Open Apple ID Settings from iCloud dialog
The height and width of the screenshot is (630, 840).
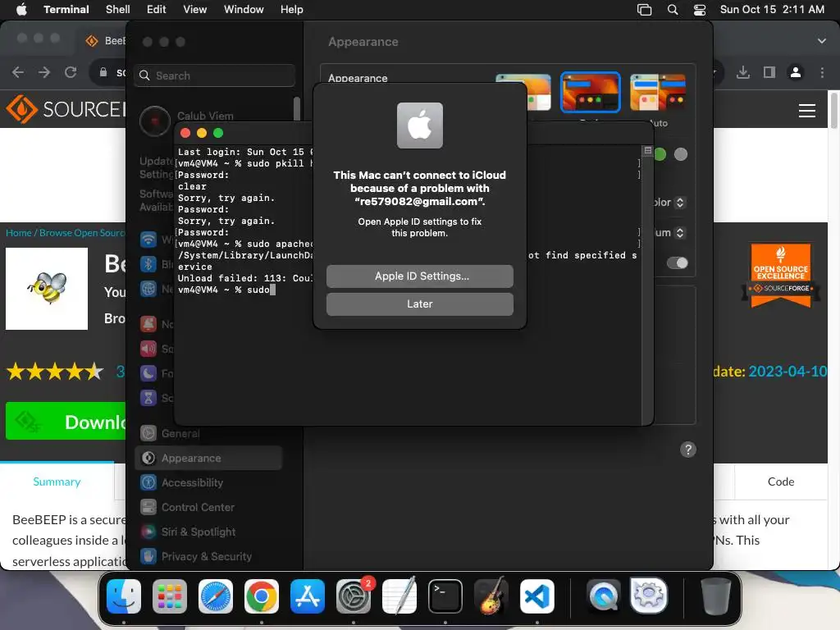[419, 276]
